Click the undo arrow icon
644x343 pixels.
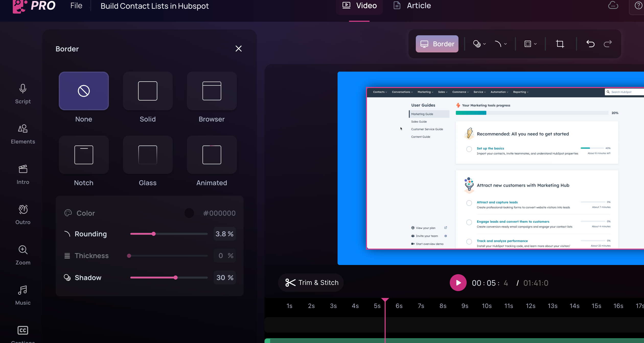(590, 44)
